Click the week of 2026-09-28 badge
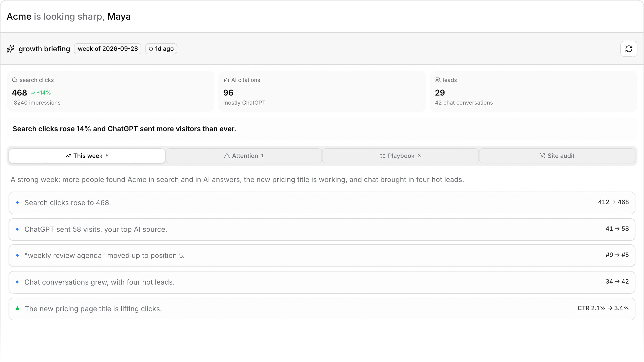 click(108, 49)
